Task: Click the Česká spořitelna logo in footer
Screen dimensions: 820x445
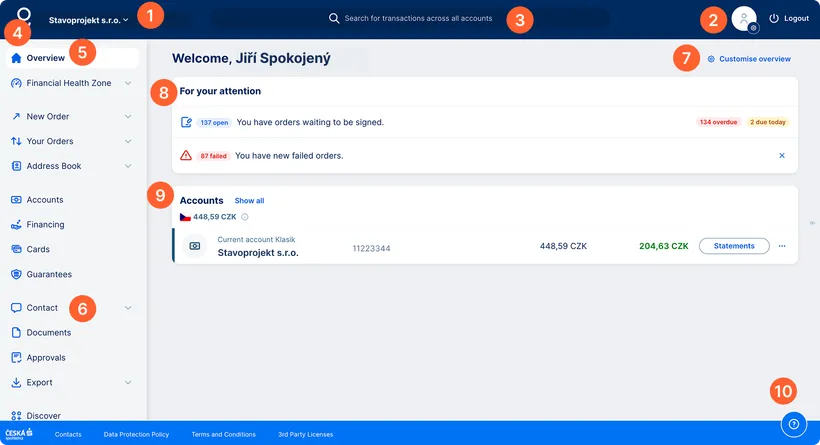Action: 19,434
